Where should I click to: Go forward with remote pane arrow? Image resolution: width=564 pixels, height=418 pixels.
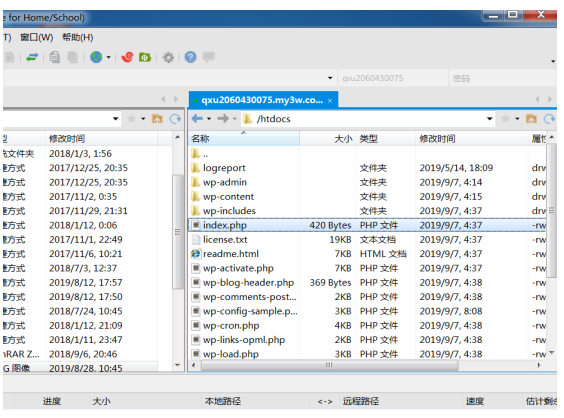click(223, 118)
